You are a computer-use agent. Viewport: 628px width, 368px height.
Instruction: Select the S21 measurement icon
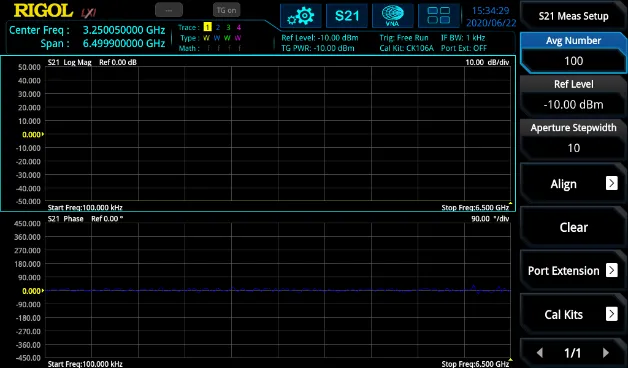point(347,16)
